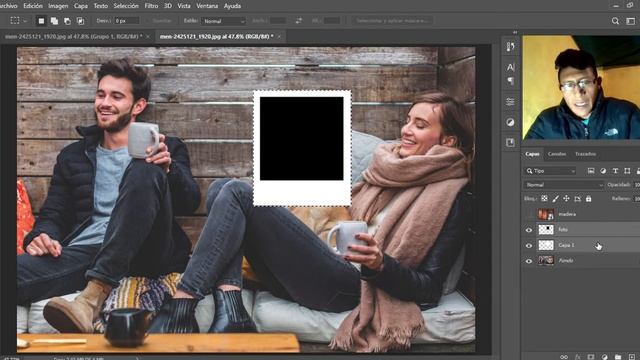Image resolution: width=640 pixels, height=360 pixels.
Task: Open the Properties panel icon
Action: (x=511, y=101)
